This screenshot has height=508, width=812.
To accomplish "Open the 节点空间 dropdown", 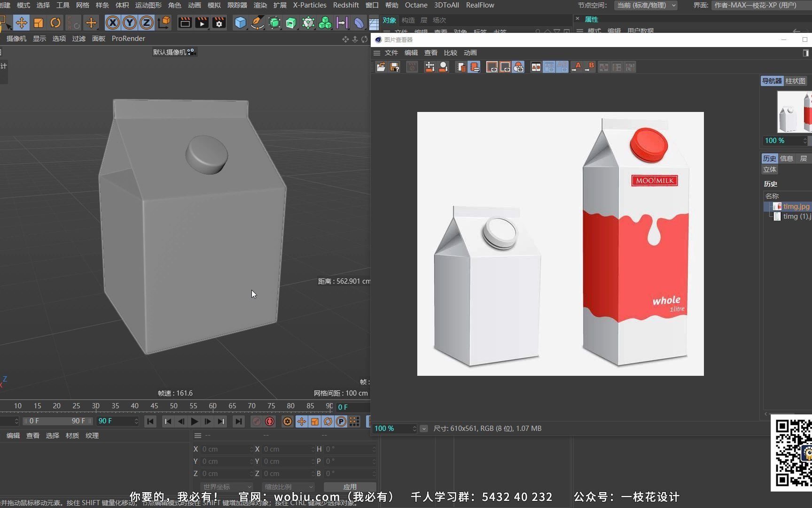I will coord(646,5).
